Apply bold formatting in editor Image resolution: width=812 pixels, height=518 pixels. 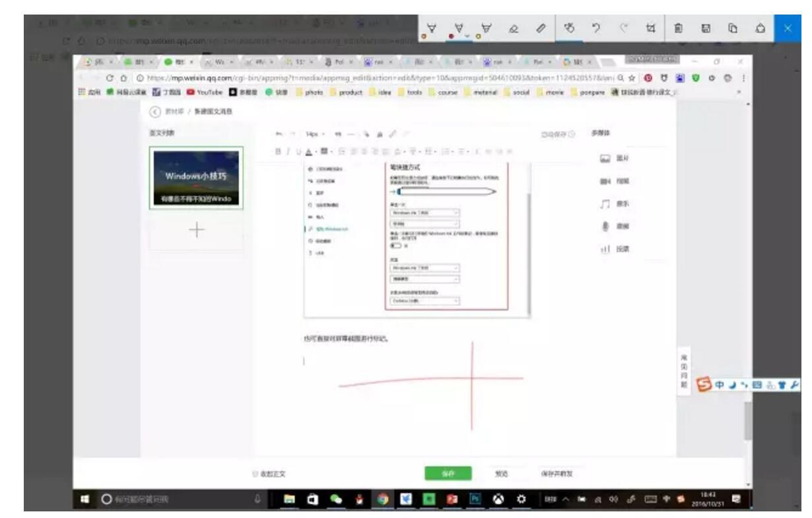[279, 151]
